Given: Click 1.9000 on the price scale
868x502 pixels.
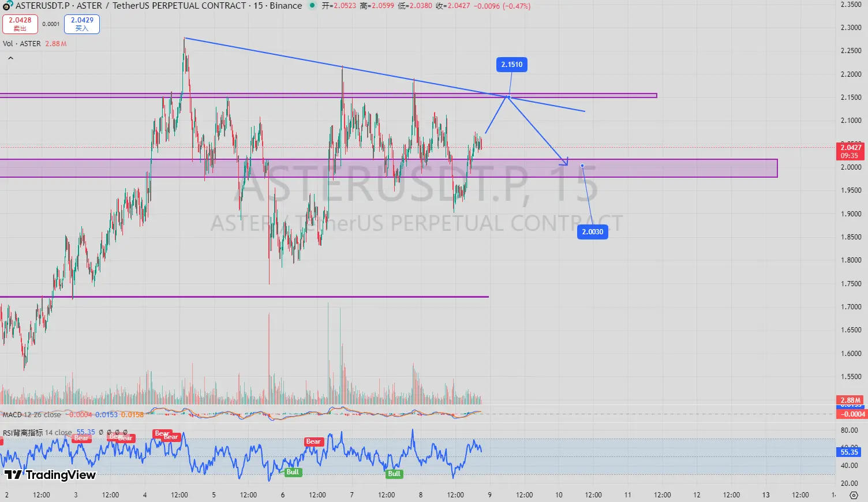Looking at the screenshot, I should [x=851, y=214].
